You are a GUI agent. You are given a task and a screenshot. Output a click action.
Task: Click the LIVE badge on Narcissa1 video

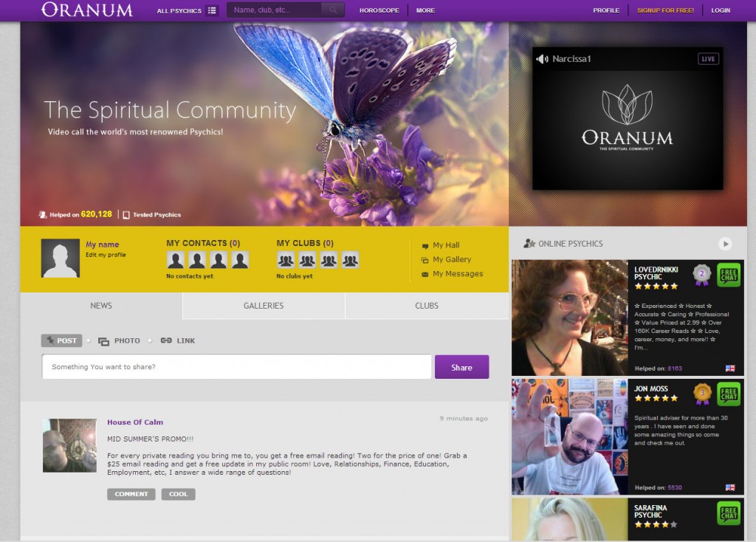click(x=708, y=59)
